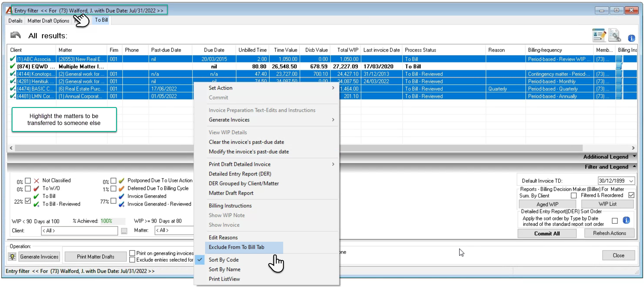
Task: Click red X Not Classified legend icon
Action: pyautogui.click(x=36, y=181)
